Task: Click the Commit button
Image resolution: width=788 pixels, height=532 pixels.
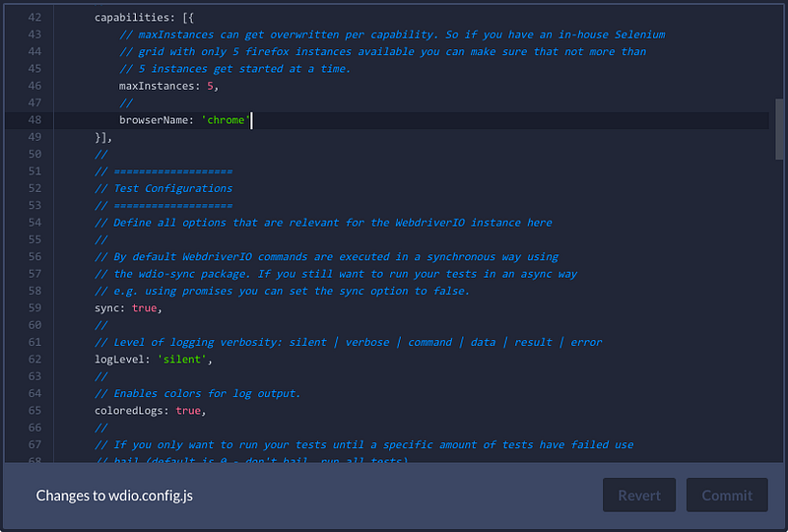Action: coord(727,495)
